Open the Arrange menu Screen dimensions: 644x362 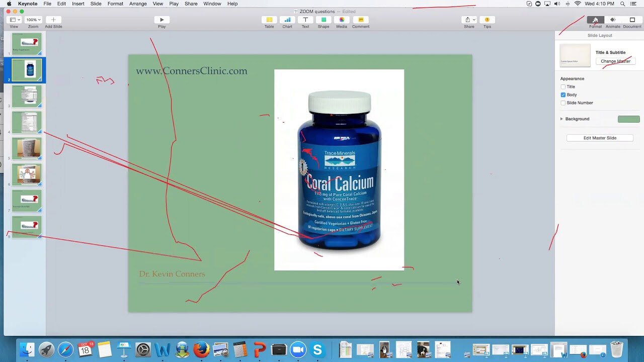138,4
